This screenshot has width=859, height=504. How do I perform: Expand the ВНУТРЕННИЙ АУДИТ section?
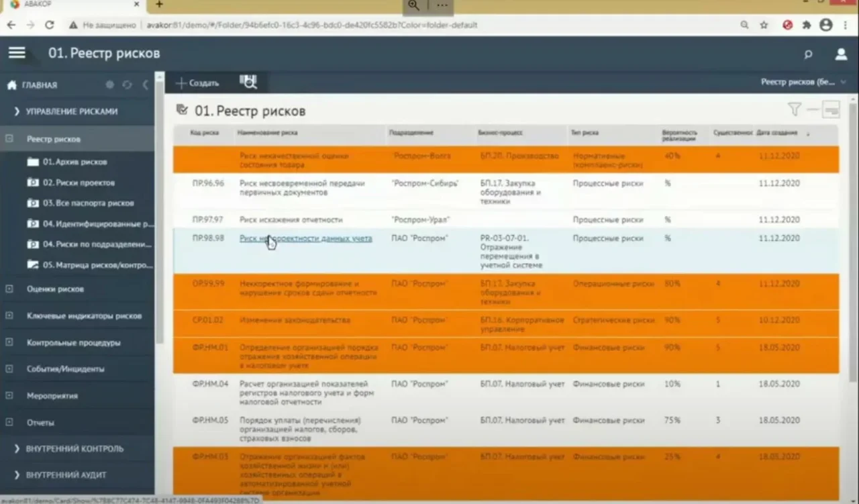click(x=17, y=474)
